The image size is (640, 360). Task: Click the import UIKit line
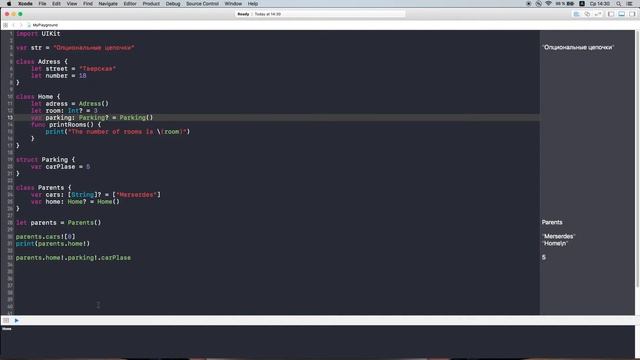pyautogui.click(x=38, y=33)
